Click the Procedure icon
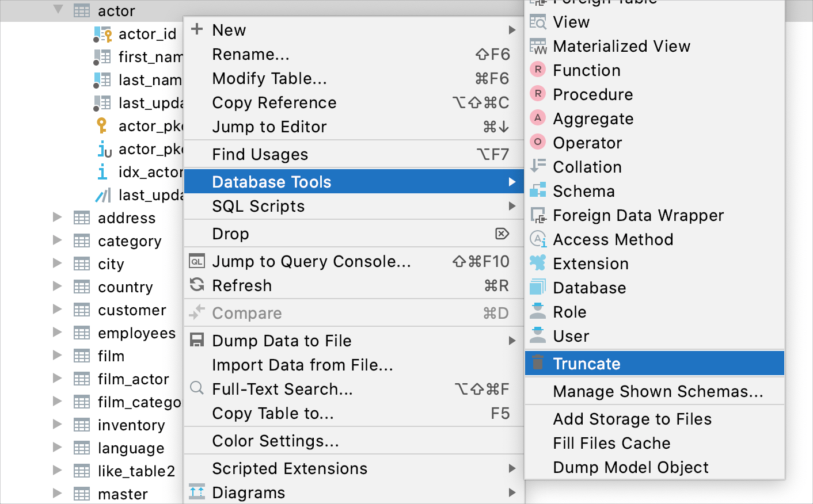The image size is (813, 504). [x=538, y=94]
